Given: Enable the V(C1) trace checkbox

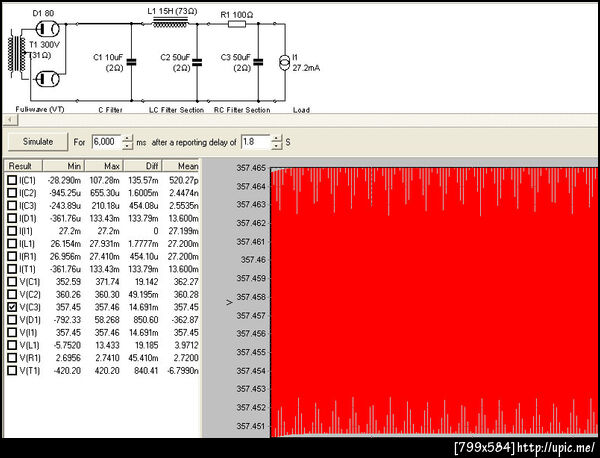Looking at the screenshot, I should (12, 282).
